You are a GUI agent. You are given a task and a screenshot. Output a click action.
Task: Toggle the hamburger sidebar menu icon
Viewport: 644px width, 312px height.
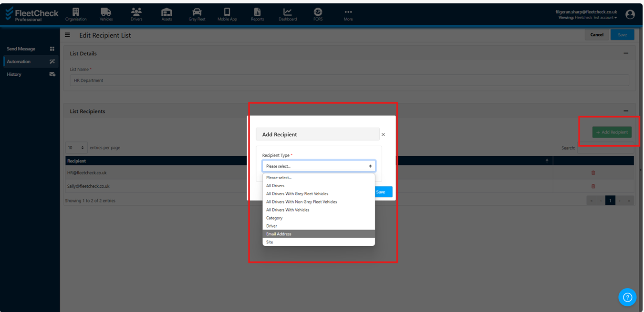click(67, 35)
